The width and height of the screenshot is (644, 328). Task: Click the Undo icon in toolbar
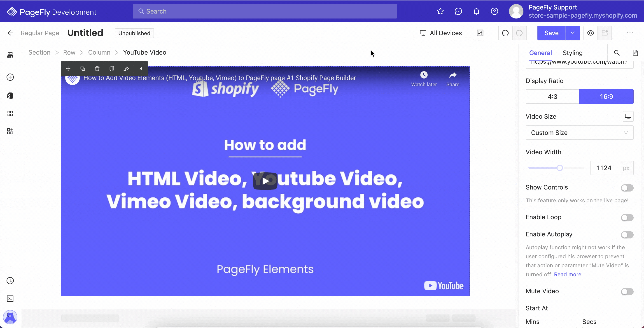coord(505,33)
